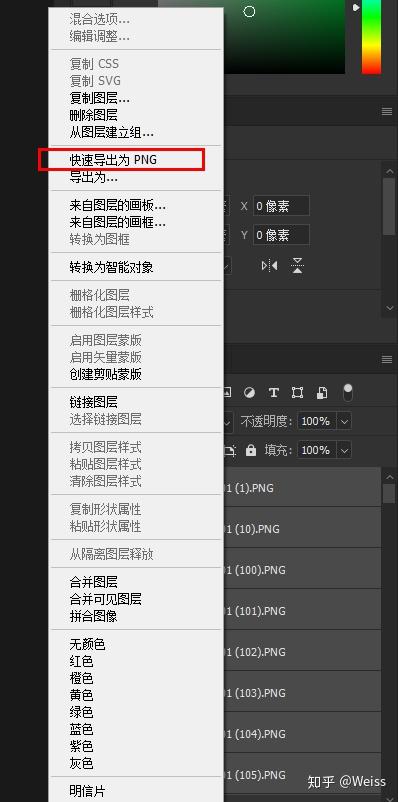Open the opacity (不透明度) dropdown arrow
This screenshot has width=398, height=802.
coord(345,421)
